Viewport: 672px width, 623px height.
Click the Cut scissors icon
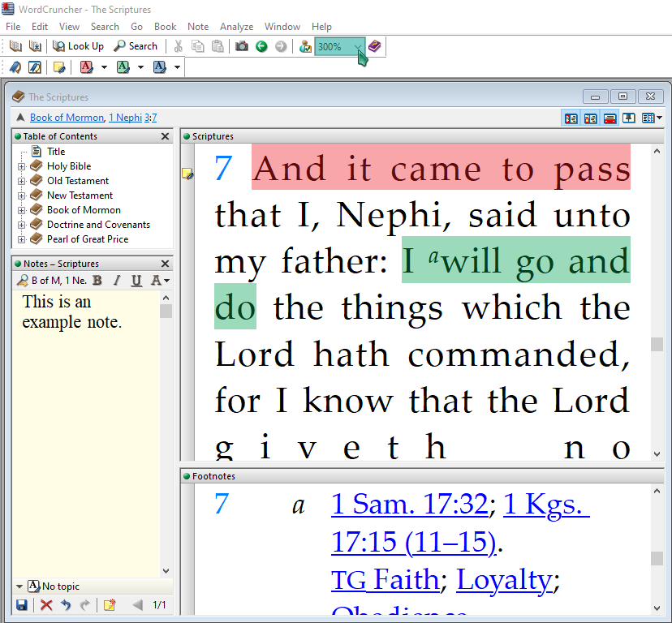point(179,46)
